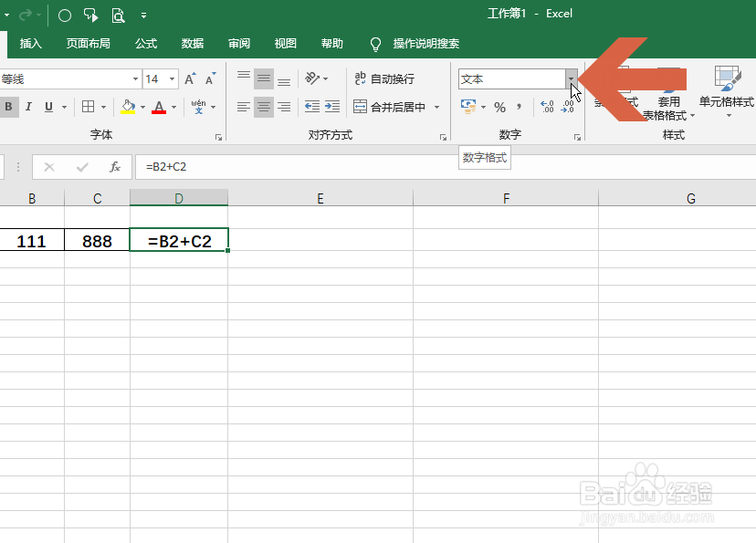The image size is (756, 543).
Task: Decrease indent icon
Action: click(312, 107)
